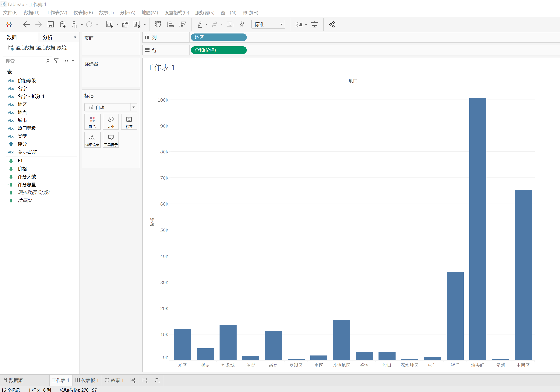Click the swap rows and columns icon
Image resolution: width=560 pixels, height=392 pixels.
(158, 24)
